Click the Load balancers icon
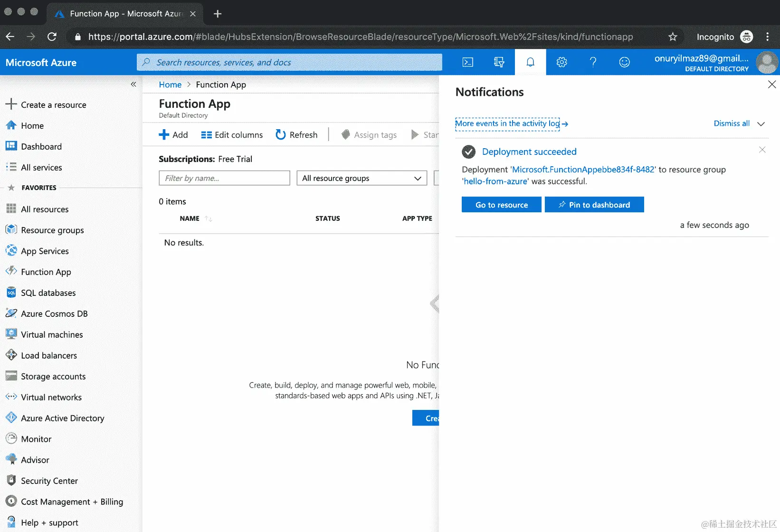This screenshot has height=532, width=780. pyautogui.click(x=11, y=355)
